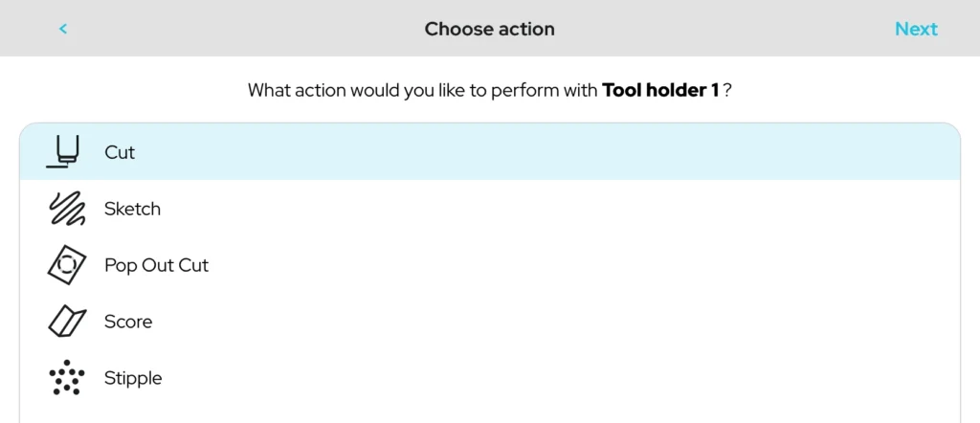Screen dimensions: 980x423
Task: Click the Score folded-sheet icon
Action: coord(66,322)
